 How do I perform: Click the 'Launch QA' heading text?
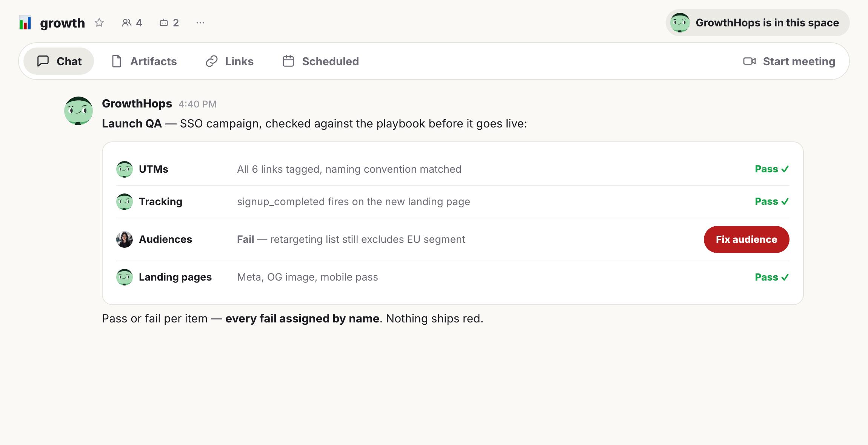132,123
